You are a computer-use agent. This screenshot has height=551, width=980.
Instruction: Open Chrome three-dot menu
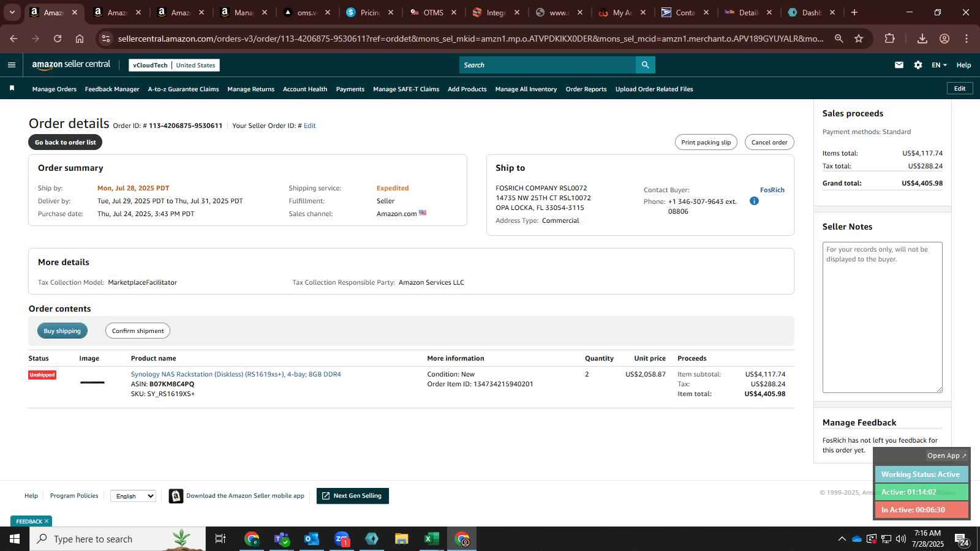coord(967,39)
